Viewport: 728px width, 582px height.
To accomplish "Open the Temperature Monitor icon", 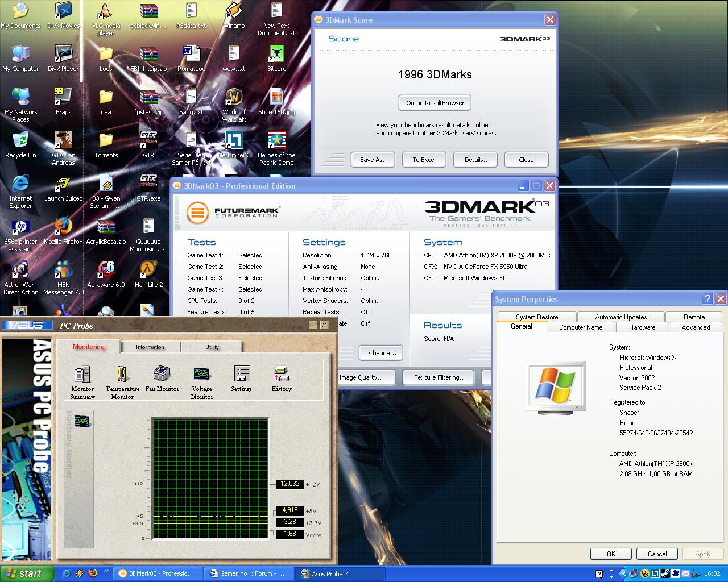I will (122, 375).
